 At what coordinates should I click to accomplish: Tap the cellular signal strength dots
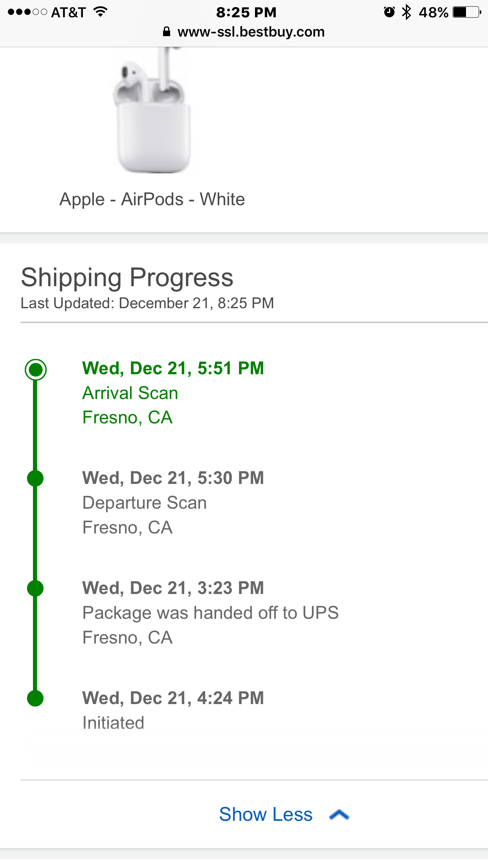[27, 12]
